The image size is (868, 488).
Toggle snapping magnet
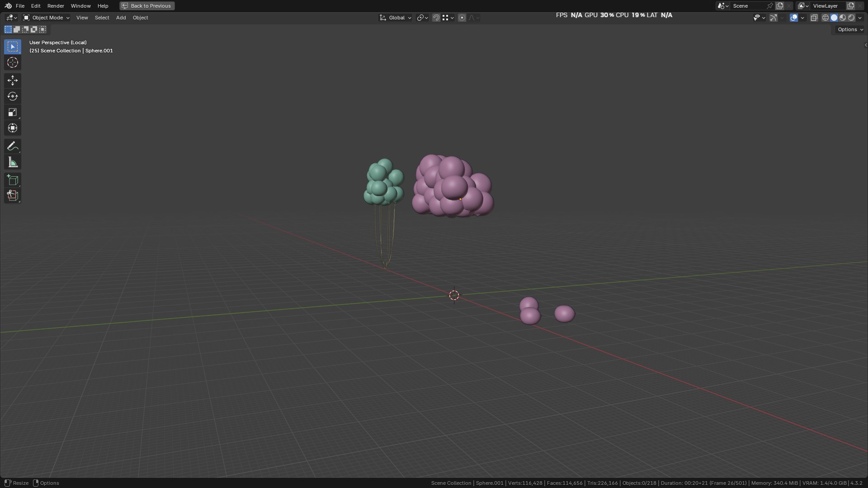point(436,18)
